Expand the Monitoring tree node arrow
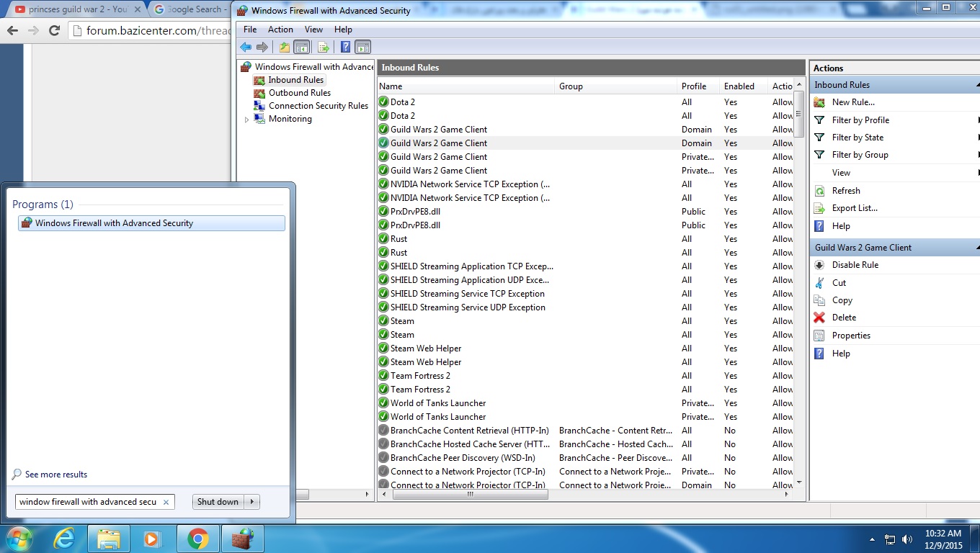Screen dimensions: 980x553 click(246, 120)
